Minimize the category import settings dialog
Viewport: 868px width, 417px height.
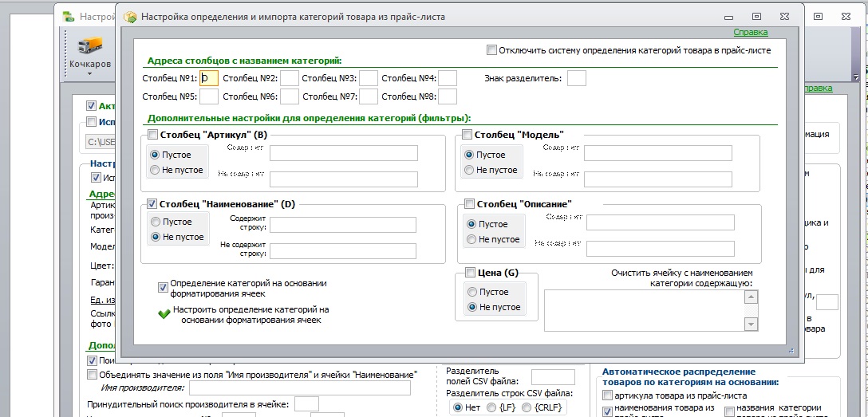click(729, 17)
